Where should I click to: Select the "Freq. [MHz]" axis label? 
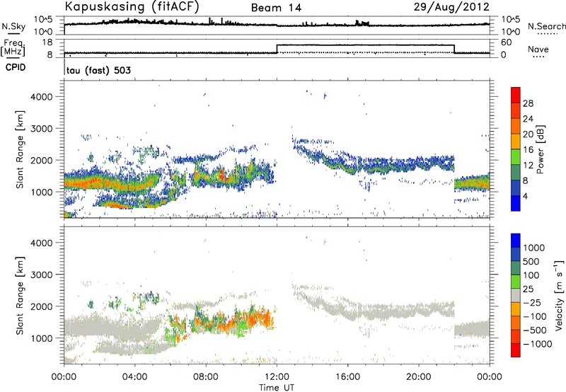click(x=13, y=47)
